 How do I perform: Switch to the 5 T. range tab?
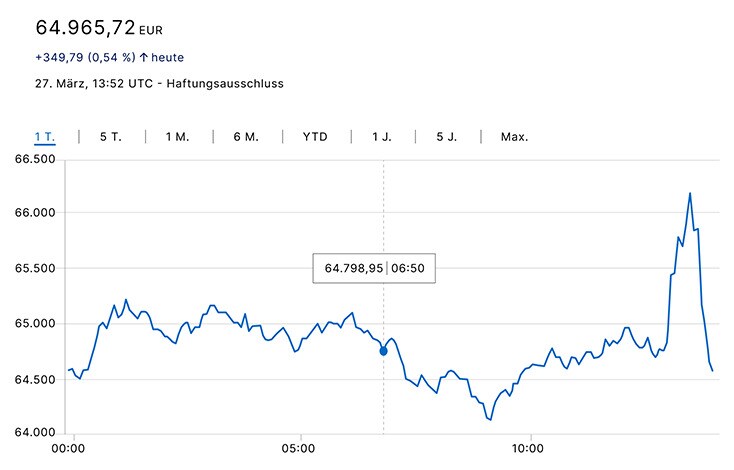point(110,136)
